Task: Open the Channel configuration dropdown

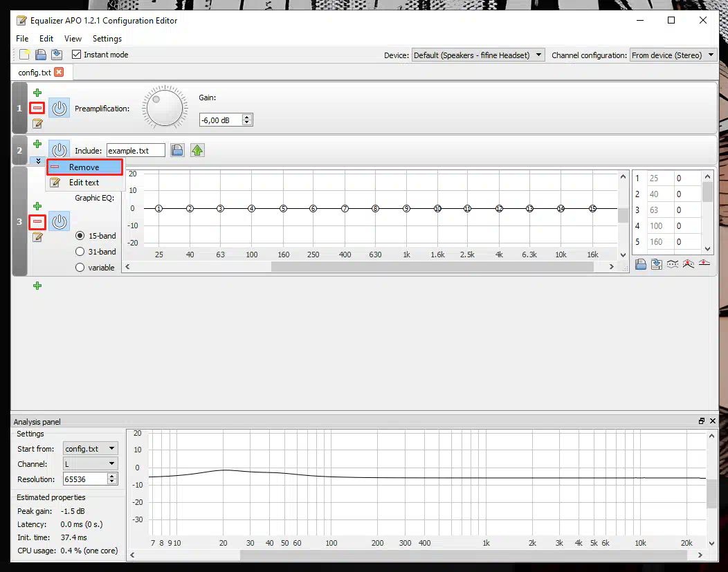Action: pyautogui.click(x=673, y=55)
